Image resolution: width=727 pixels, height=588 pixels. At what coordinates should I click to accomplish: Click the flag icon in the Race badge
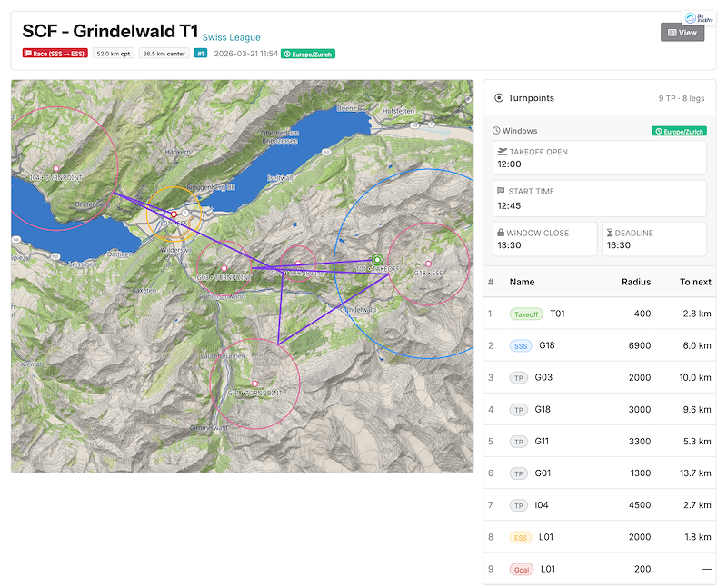click(x=29, y=54)
